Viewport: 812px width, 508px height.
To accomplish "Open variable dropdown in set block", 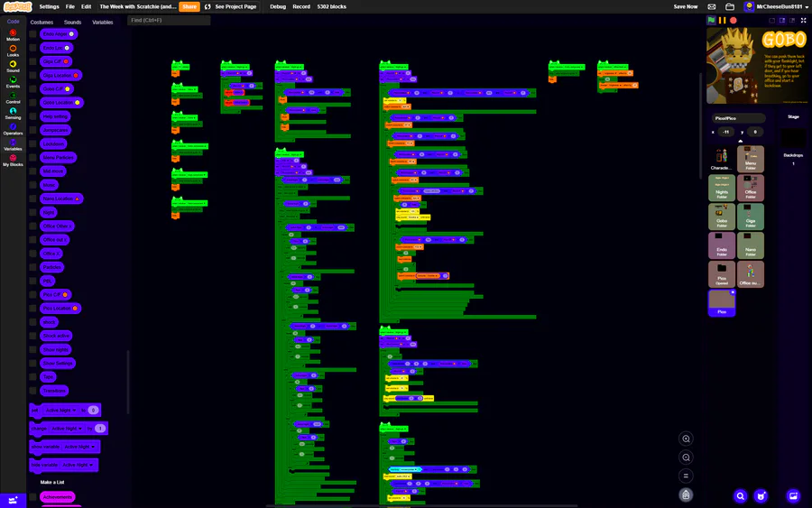I will 60,411.
